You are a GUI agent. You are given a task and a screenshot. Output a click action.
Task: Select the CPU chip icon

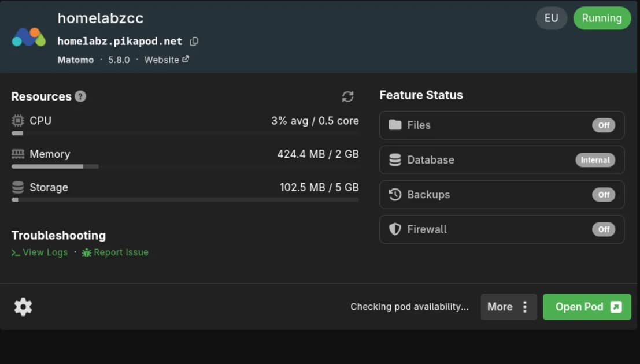click(x=16, y=120)
